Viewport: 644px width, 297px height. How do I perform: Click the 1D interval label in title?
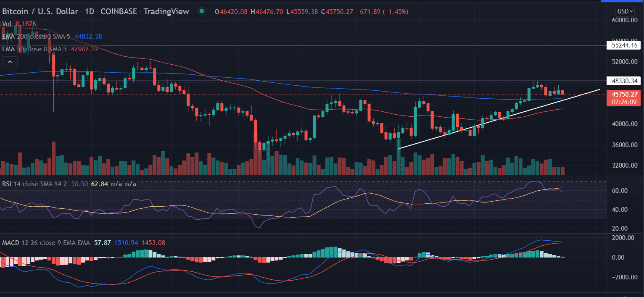point(90,11)
